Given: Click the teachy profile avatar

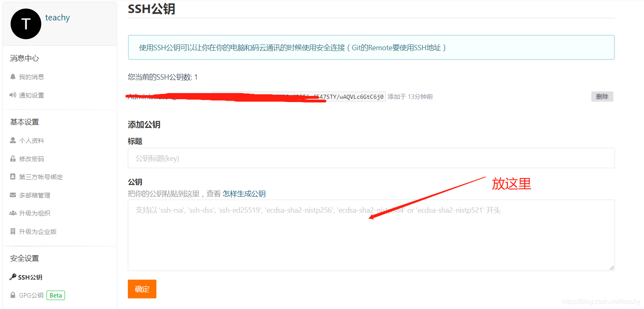Looking at the screenshot, I should [26, 24].
